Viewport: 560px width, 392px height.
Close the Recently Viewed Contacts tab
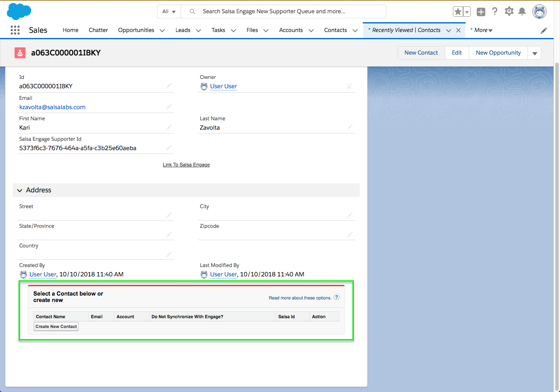pyautogui.click(x=458, y=30)
